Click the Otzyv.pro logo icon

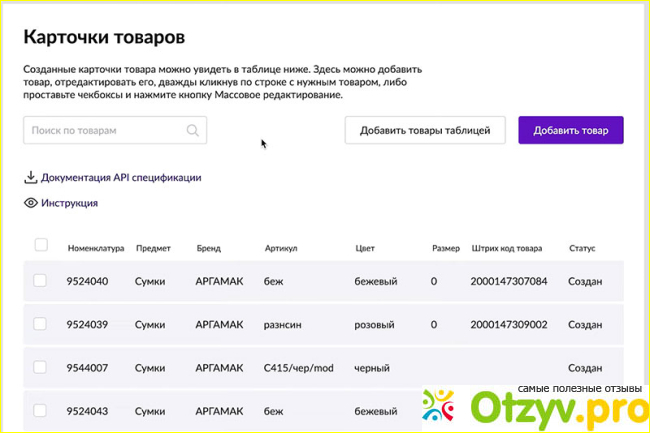(441, 405)
